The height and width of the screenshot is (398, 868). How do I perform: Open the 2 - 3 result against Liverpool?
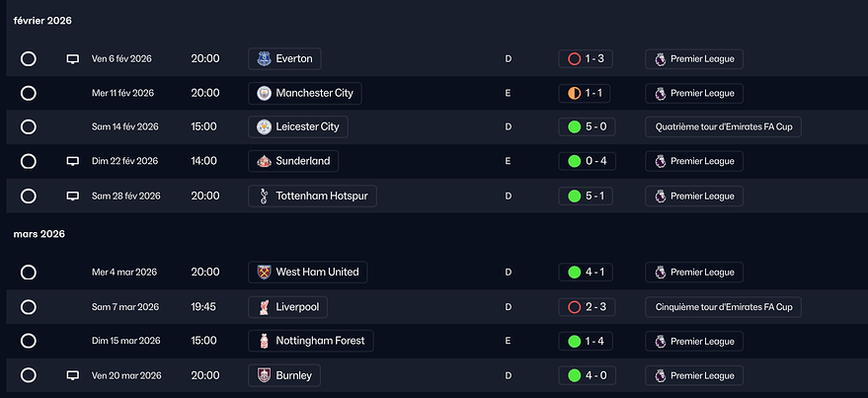point(593,307)
